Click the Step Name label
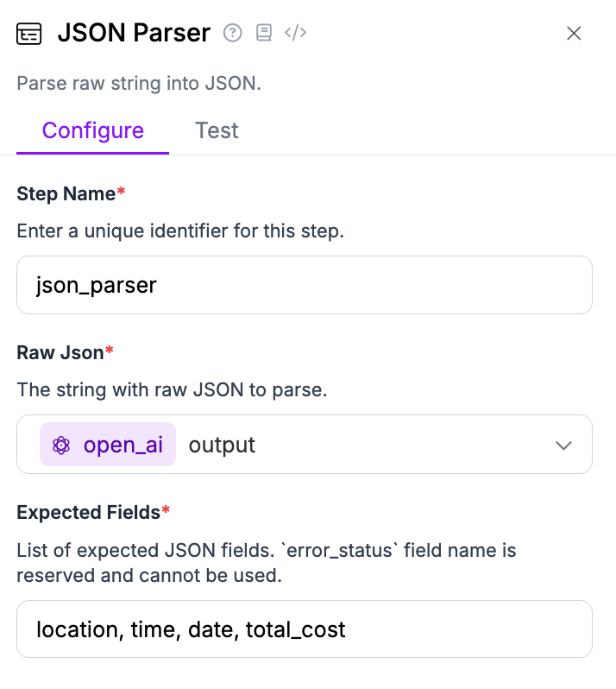 point(66,194)
